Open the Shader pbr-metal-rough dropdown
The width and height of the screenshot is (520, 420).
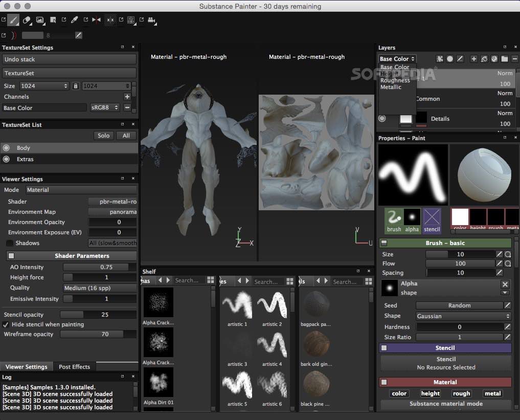(112, 202)
